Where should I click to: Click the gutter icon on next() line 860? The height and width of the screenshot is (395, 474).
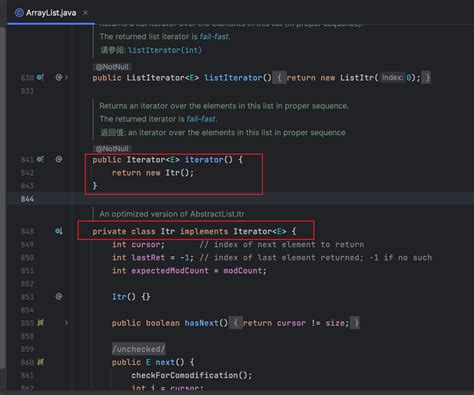click(40, 362)
